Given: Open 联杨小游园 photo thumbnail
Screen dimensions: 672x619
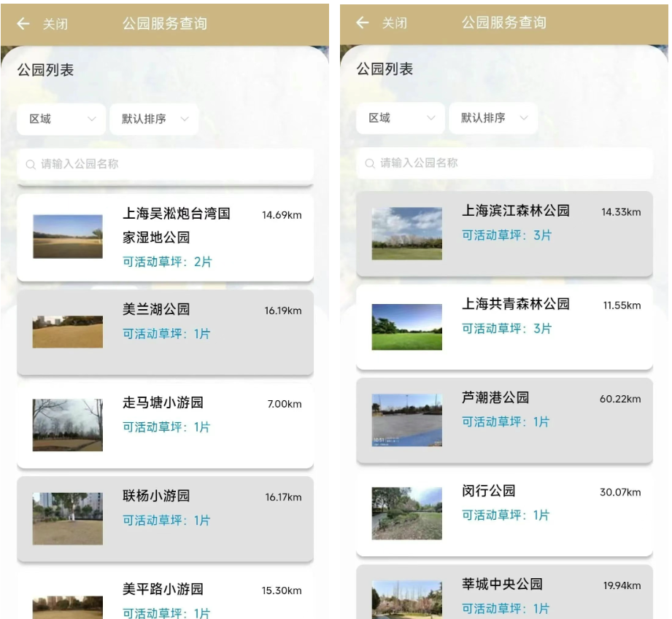Looking at the screenshot, I should (68, 518).
